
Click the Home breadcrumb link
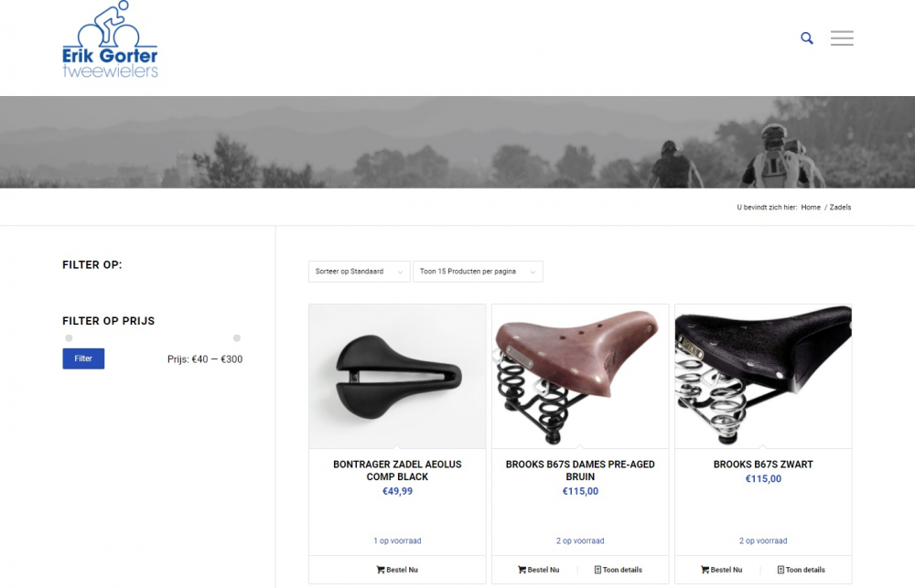pyautogui.click(x=811, y=207)
